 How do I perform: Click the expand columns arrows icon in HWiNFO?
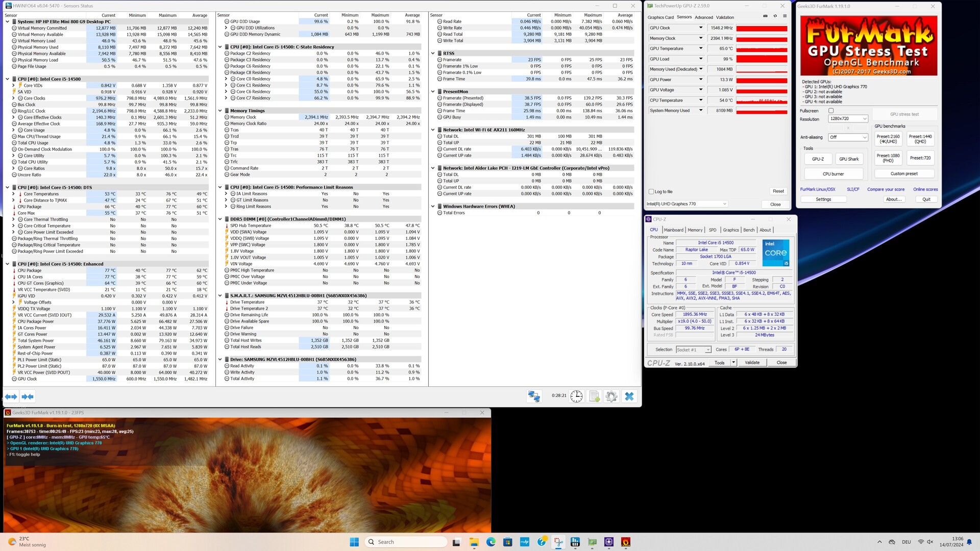pos(11,396)
